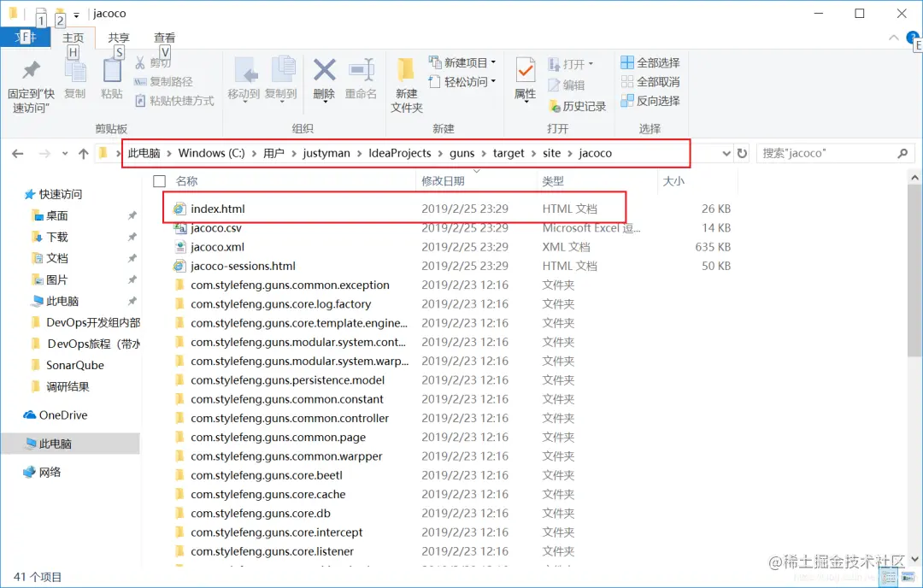Click the Up one level arrow
This screenshot has width=923, height=588.
point(84,154)
